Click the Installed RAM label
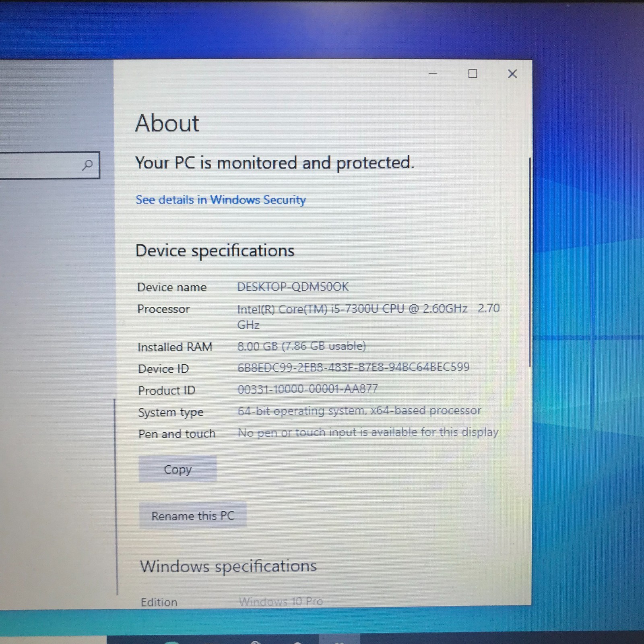 pyautogui.click(x=175, y=347)
